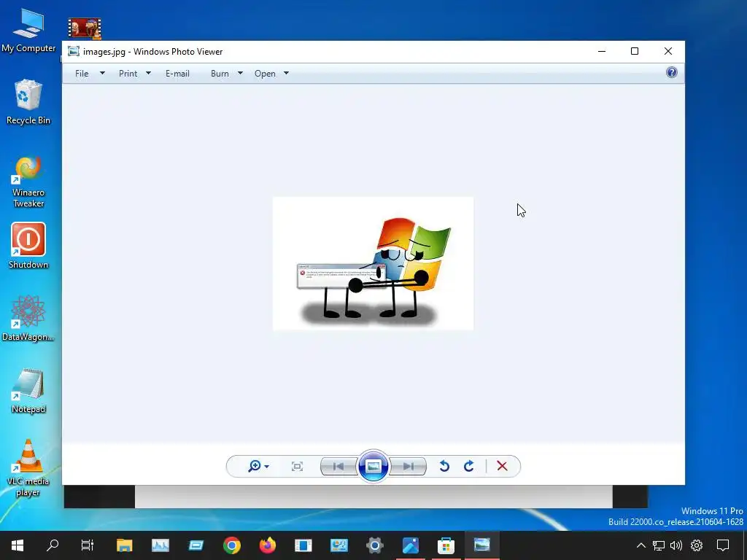747x560 pixels.
Task: Open Task View on the taskbar
Action: 88,545
